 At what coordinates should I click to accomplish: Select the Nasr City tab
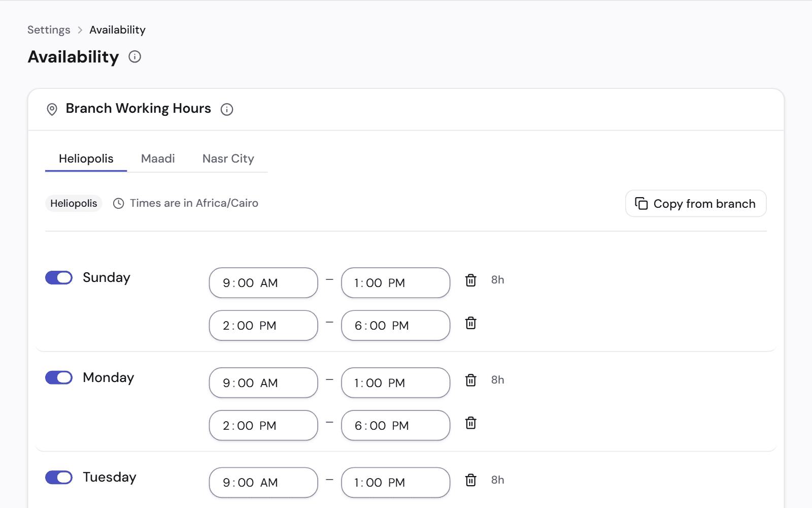pos(228,158)
